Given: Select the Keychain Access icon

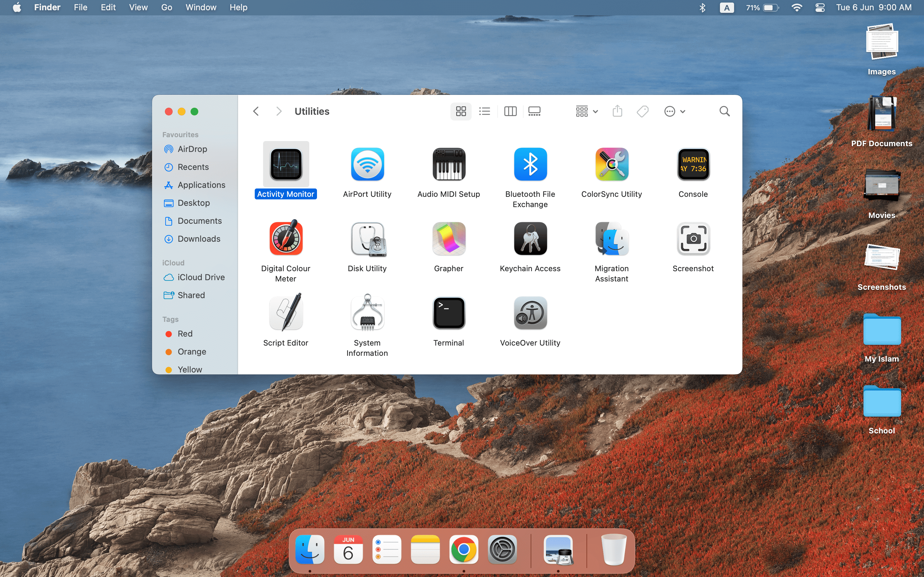Looking at the screenshot, I should [530, 239].
